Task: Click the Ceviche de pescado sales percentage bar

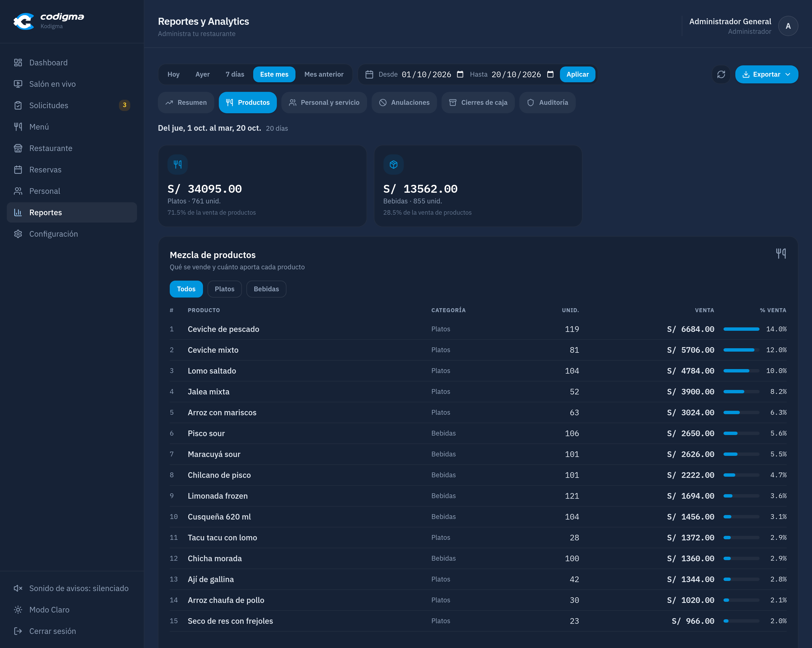Action: 741,329
